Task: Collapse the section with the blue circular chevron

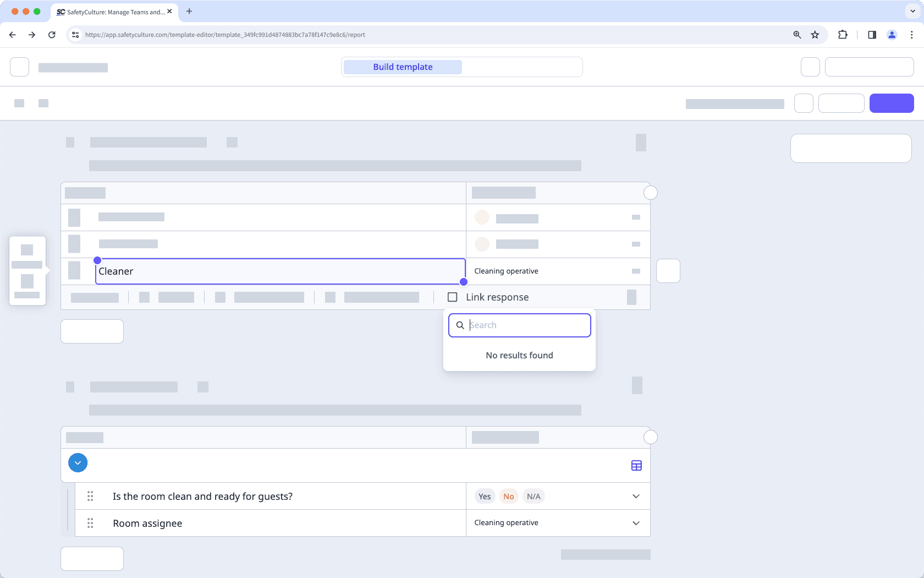Action: pos(78,462)
